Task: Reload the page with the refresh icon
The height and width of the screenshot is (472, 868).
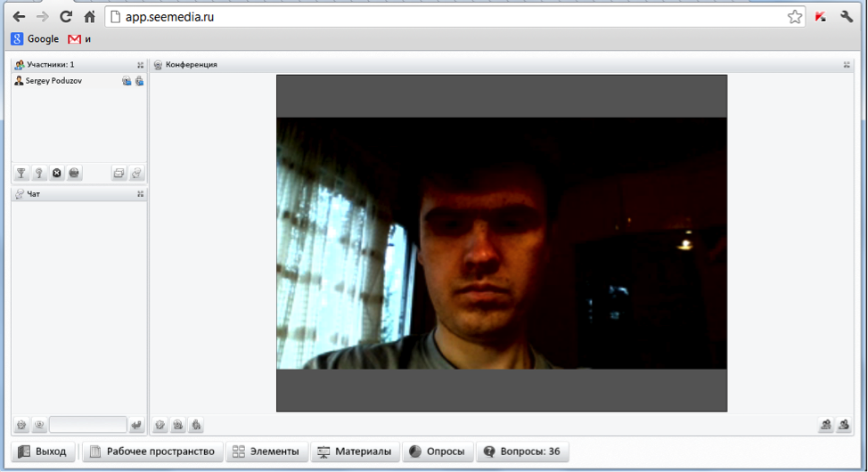Action: [66, 17]
